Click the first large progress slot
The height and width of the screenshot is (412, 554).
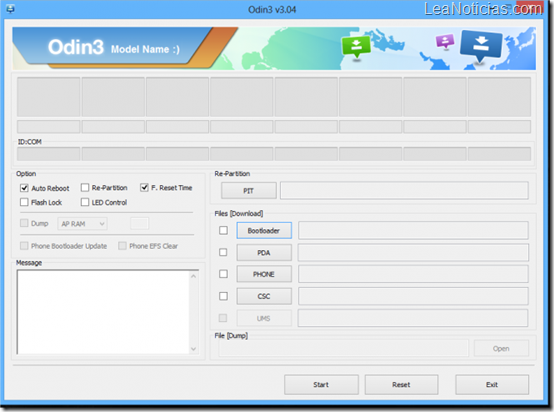[x=48, y=97]
